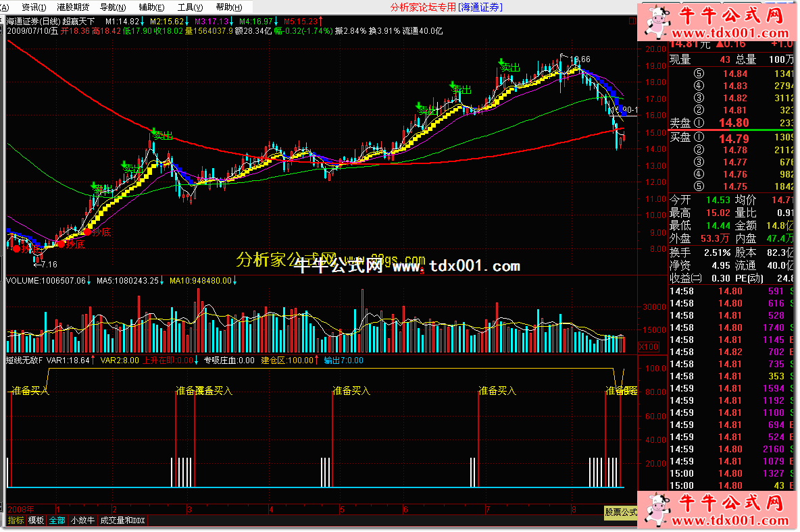Click the small red box icon at chart corner
The image size is (800, 532).
632,21
